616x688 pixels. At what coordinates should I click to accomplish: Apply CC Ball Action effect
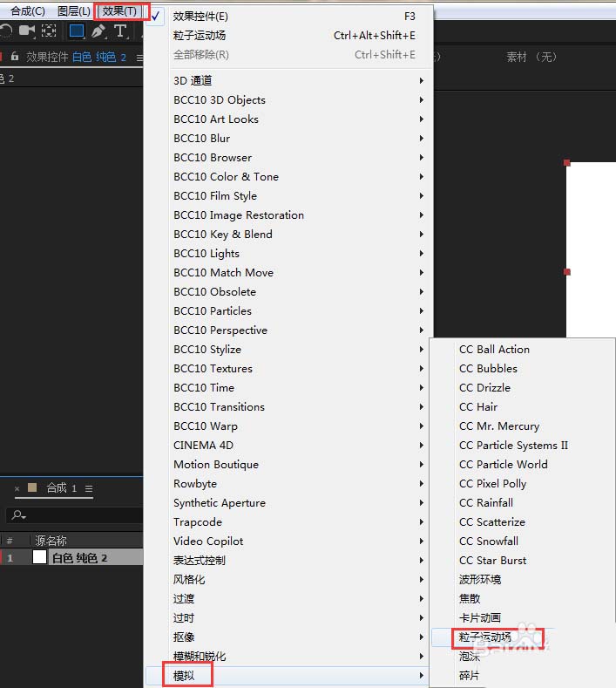[523, 350]
